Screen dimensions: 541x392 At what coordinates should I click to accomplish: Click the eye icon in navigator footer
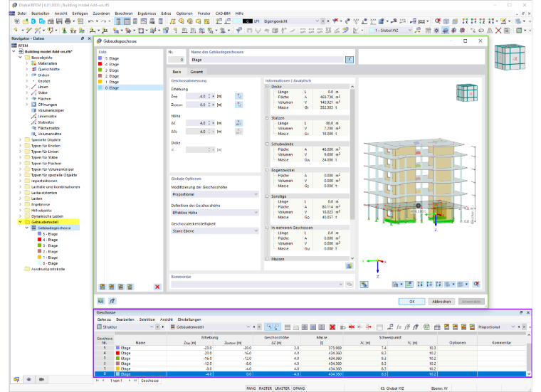[x=29, y=379]
